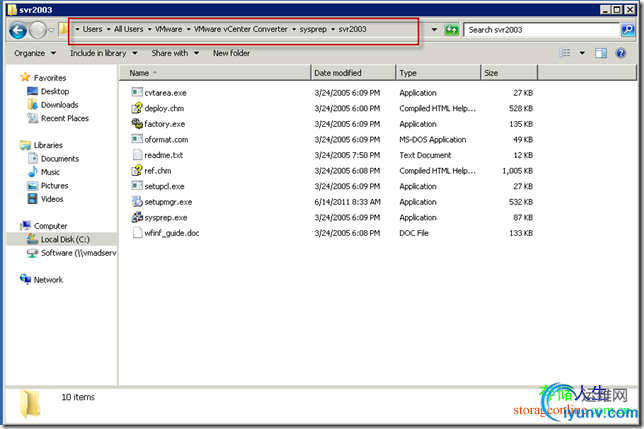Select VMware vCenter Converter breadcrumb
This screenshot has height=429, width=644.
(241, 29)
